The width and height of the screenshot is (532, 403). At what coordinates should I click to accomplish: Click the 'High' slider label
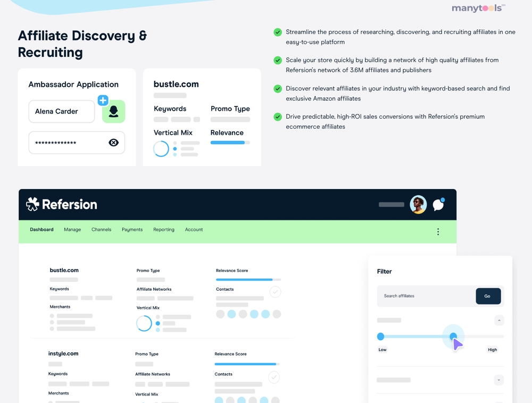492,350
